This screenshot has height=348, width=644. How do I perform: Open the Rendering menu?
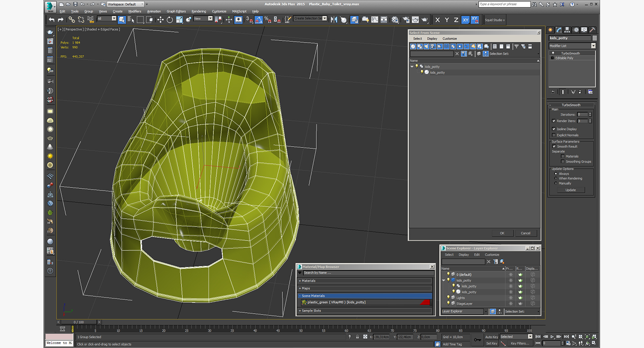[x=199, y=11]
